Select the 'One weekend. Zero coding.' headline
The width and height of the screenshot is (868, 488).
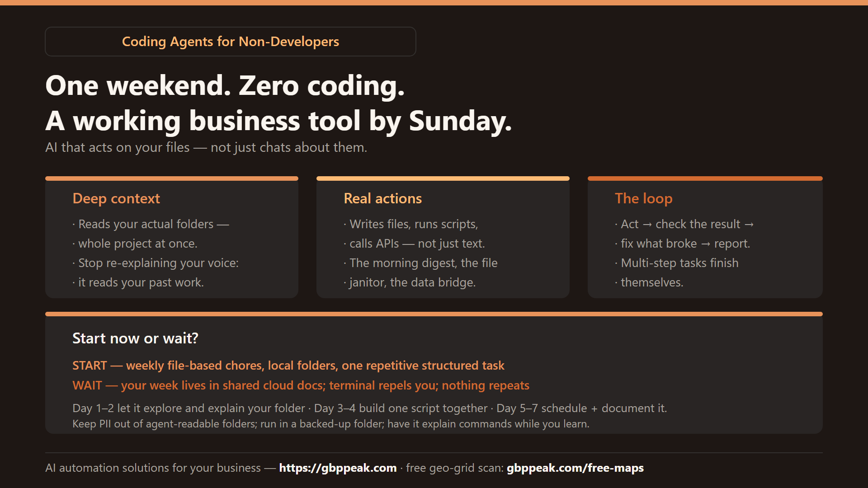[225, 85]
